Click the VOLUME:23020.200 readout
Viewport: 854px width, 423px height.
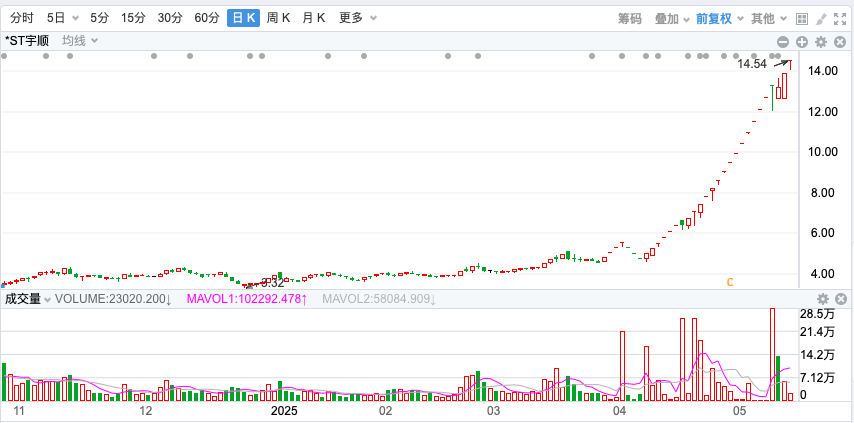(113, 299)
